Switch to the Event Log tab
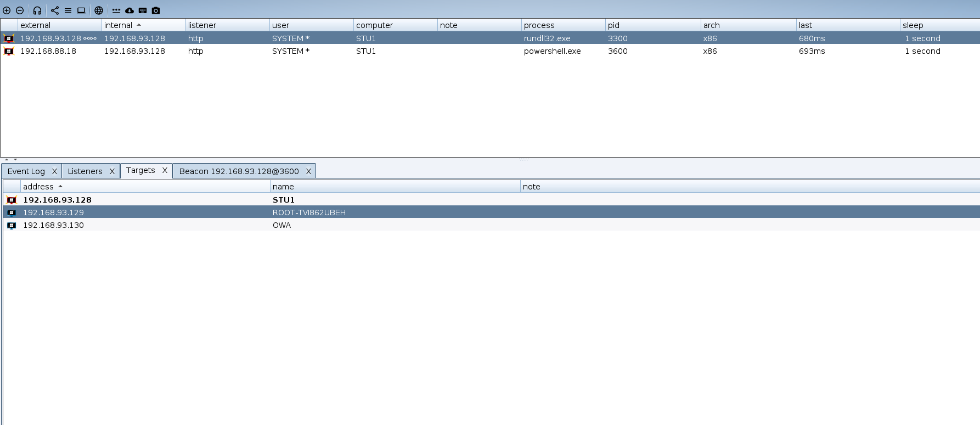 [26, 171]
